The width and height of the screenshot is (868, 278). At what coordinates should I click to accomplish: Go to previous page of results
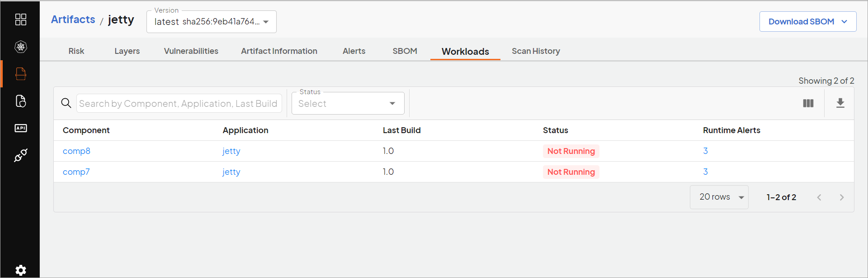click(x=819, y=197)
